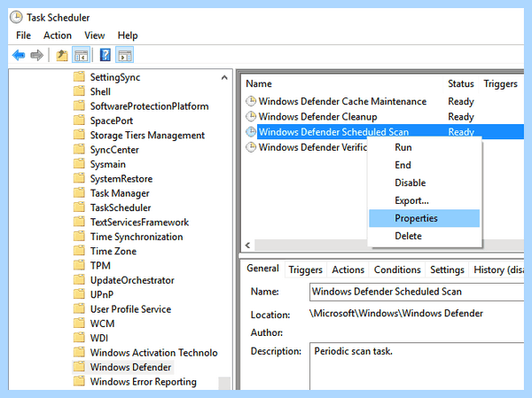532x398 pixels.
Task: Choose Disable from the context menu
Action: point(424,183)
